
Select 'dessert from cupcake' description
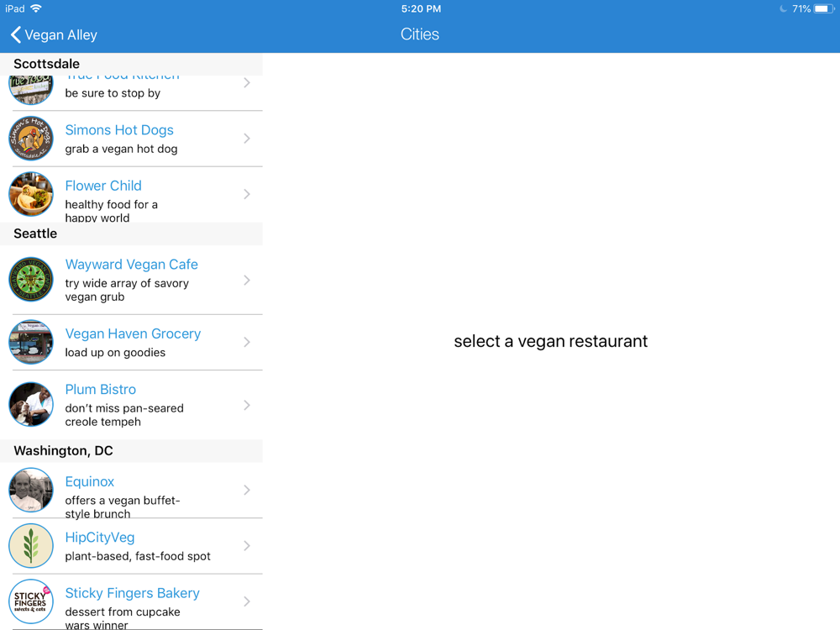point(122,612)
